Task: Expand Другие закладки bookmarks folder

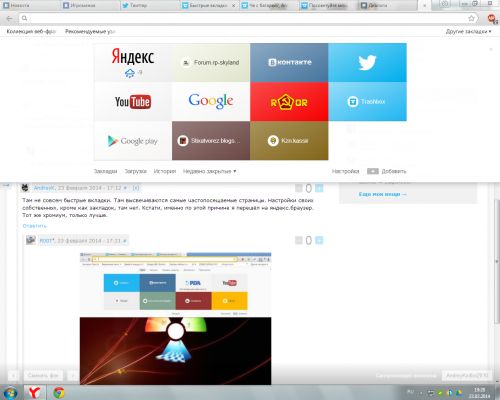Action: [x=469, y=31]
